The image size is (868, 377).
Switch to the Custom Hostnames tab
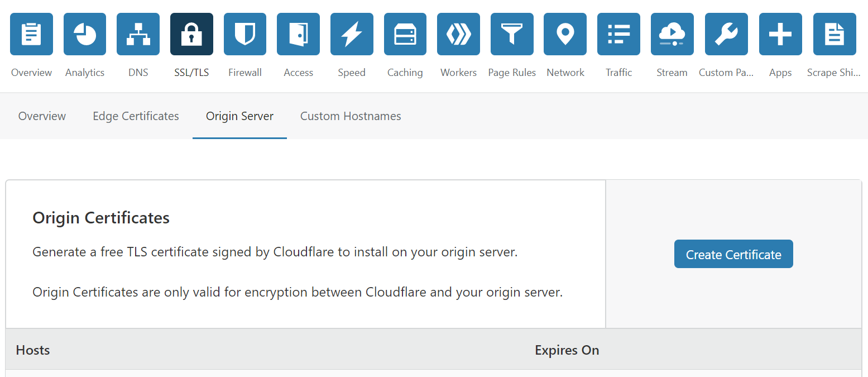pos(351,116)
